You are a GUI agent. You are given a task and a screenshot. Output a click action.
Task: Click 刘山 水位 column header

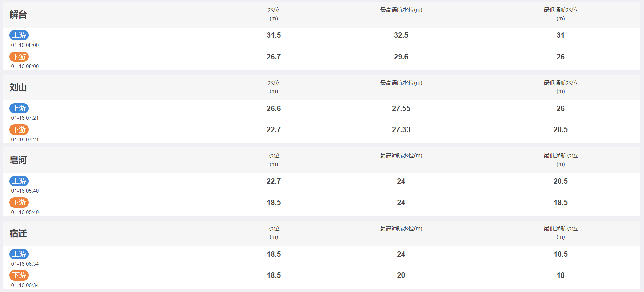(x=274, y=87)
